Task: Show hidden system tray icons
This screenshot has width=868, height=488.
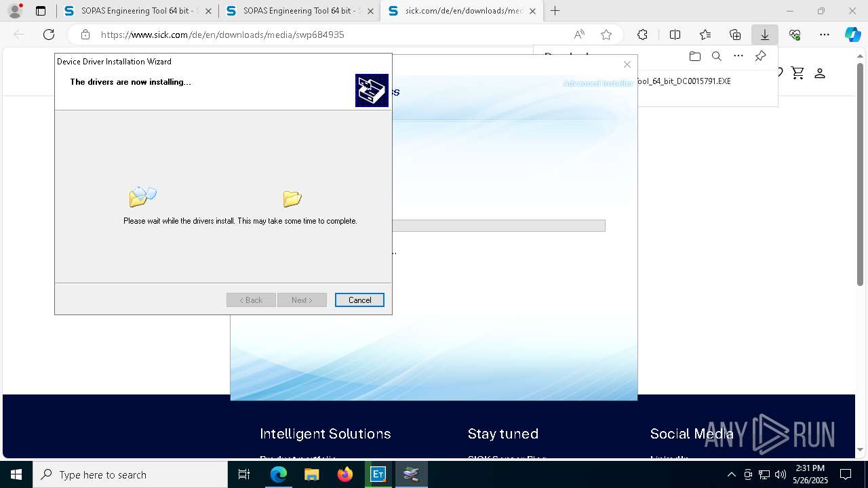Action: (731, 474)
